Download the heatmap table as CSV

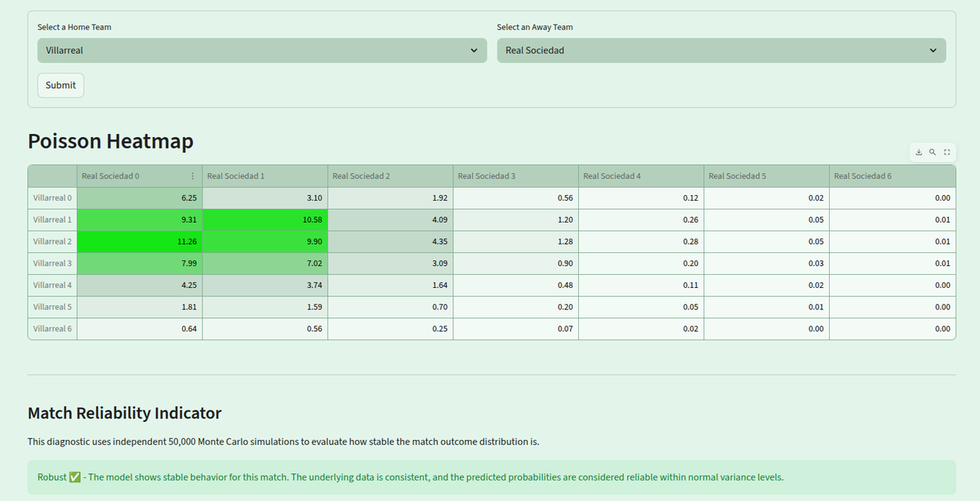(x=919, y=153)
